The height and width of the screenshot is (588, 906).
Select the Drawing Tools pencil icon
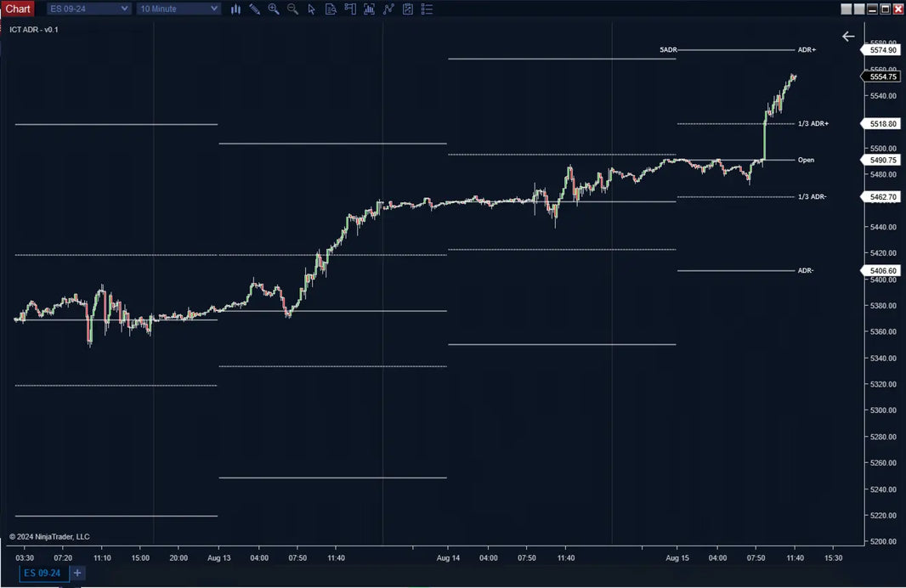pyautogui.click(x=254, y=8)
